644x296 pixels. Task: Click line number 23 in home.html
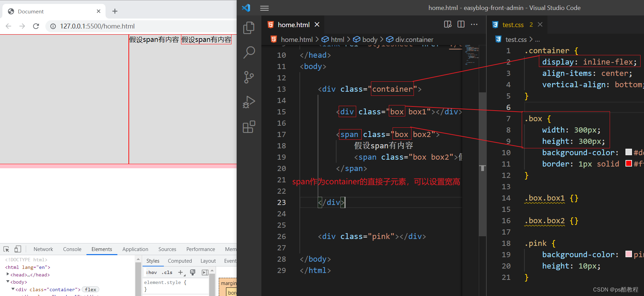tap(281, 202)
